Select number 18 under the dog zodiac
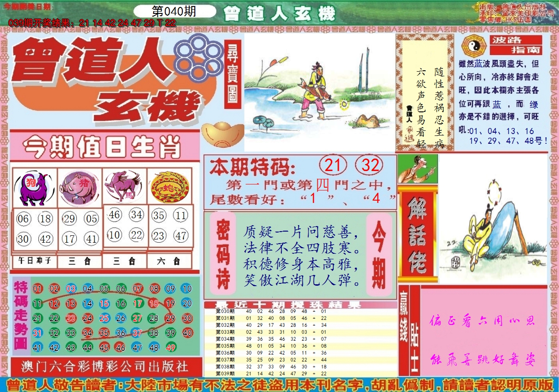The image size is (559, 392). 45,219
